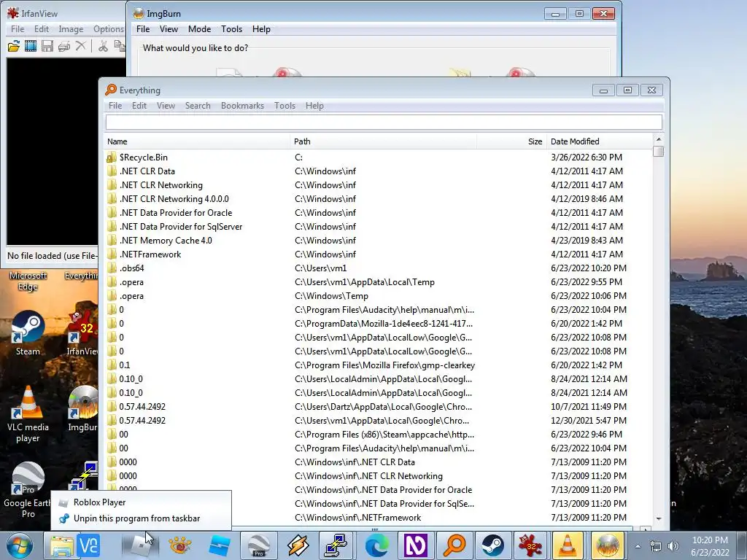Open the Steam desktop shortcut
747x560 pixels.
click(28, 332)
